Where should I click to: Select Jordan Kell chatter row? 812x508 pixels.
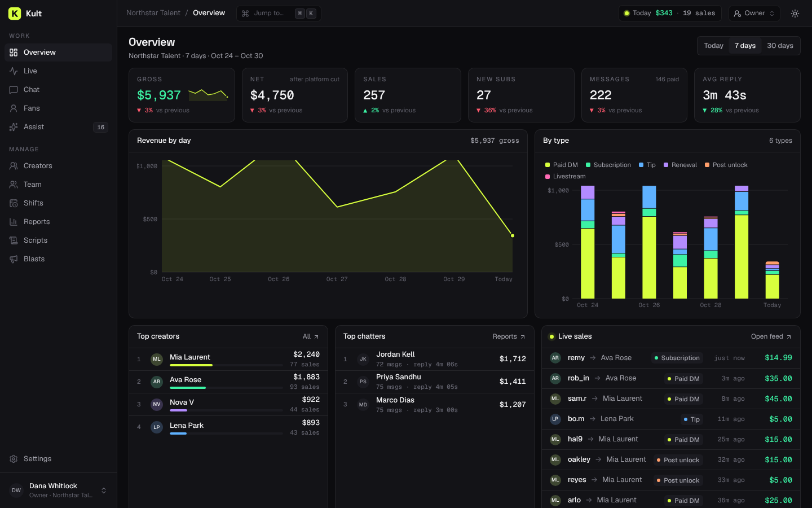[x=435, y=359]
